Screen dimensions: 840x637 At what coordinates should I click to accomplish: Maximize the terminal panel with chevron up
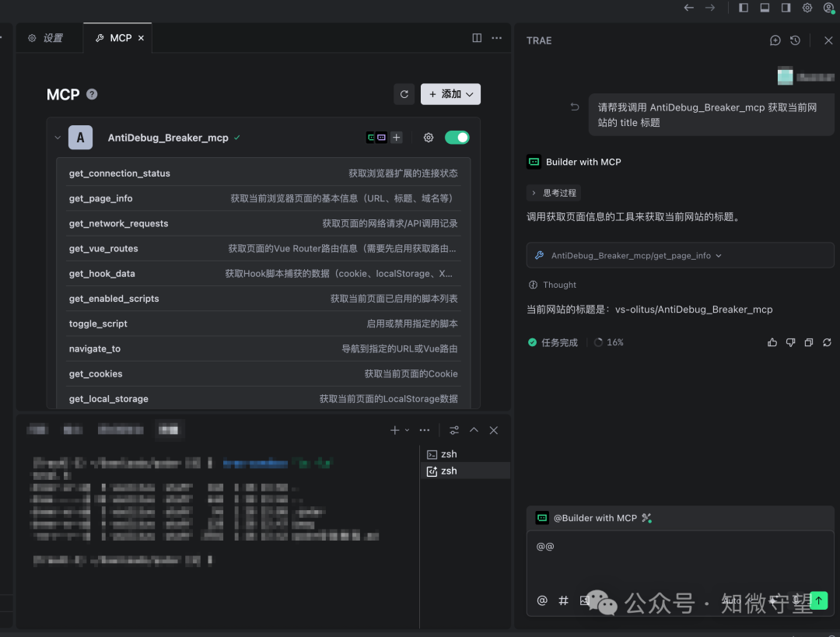474,429
